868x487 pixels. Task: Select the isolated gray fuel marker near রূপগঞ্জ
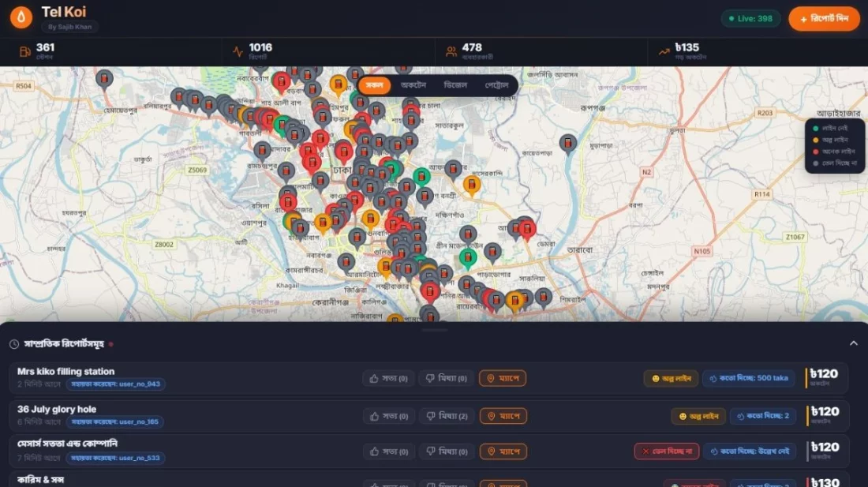tap(567, 143)
